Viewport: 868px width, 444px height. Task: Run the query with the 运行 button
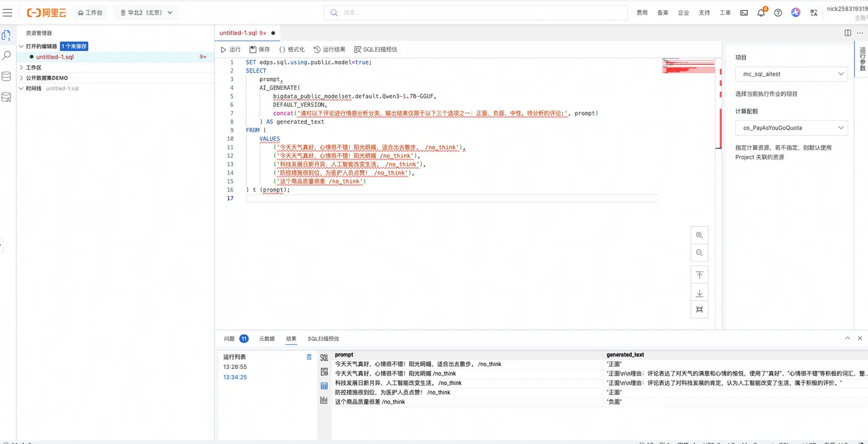231,50
